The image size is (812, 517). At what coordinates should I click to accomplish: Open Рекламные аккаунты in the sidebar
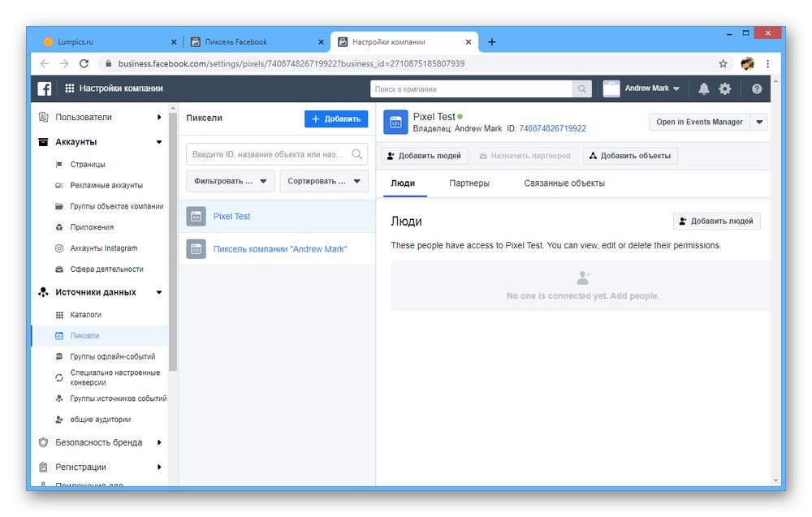[x=106, y=185]
